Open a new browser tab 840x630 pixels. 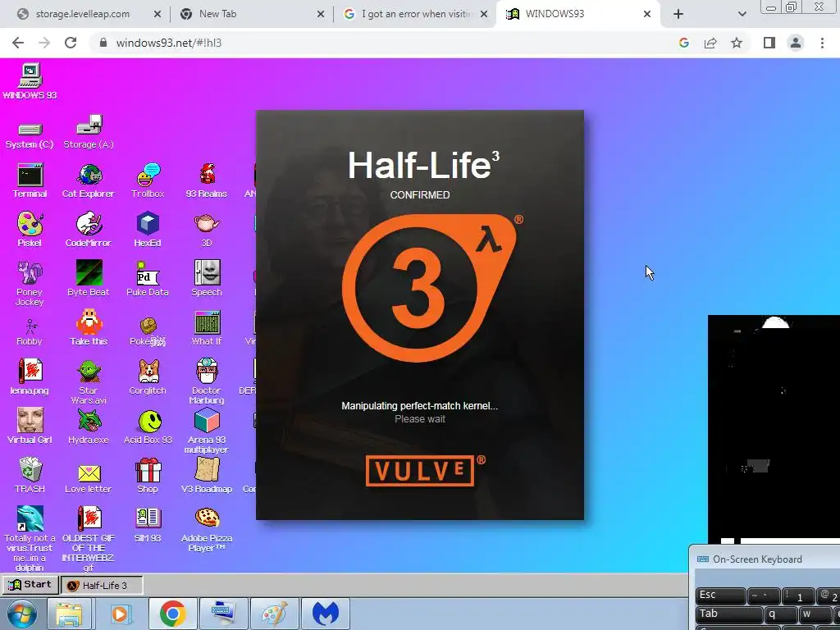pos(678,14)
